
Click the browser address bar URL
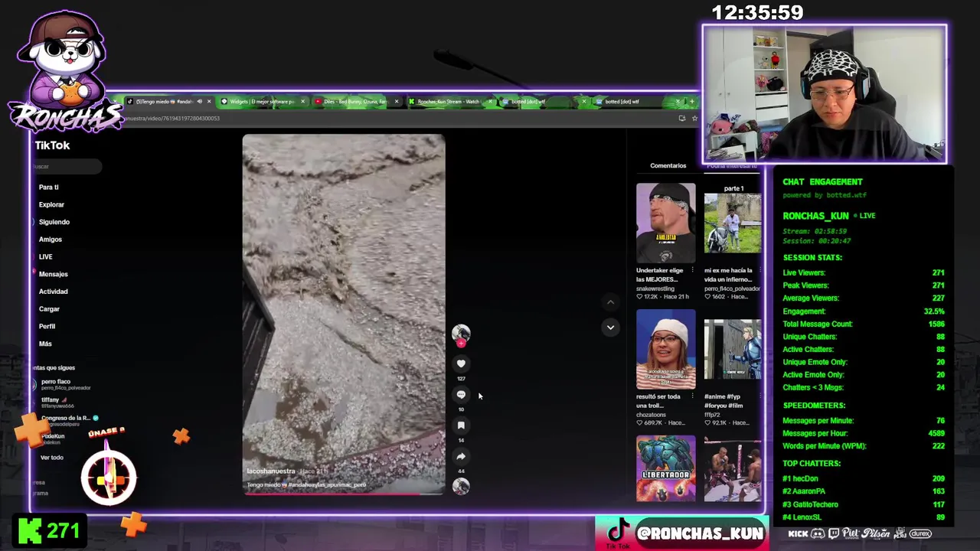click(x=172, y=118)
